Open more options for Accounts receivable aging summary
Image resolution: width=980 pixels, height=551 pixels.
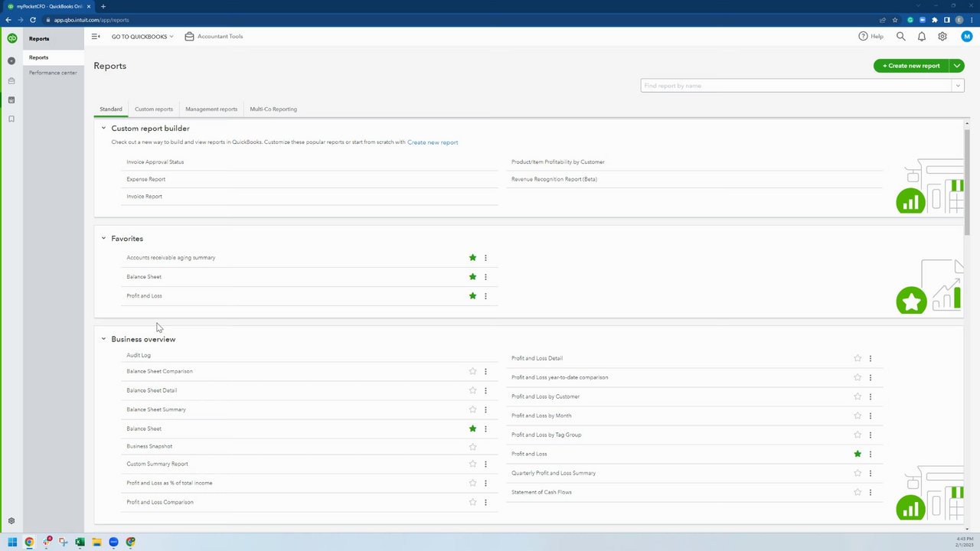[x=485, y=258]
